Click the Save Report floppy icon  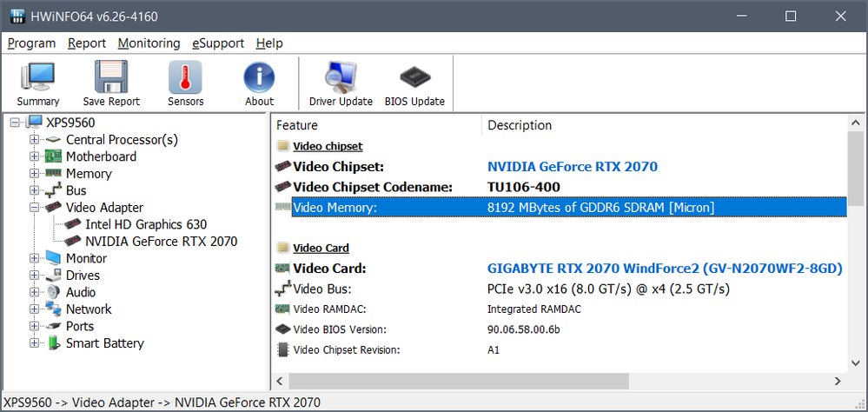tap(111, 77)
